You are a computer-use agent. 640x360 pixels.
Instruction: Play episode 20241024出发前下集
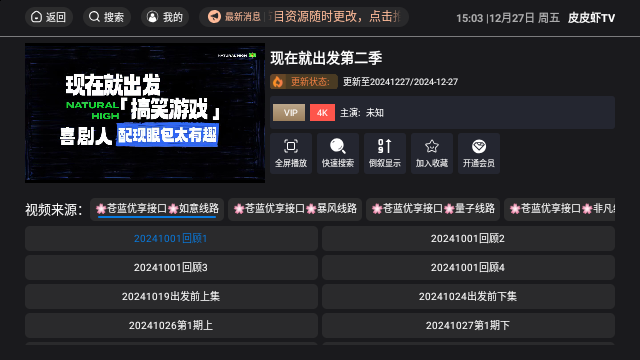(x=468, y=296)
